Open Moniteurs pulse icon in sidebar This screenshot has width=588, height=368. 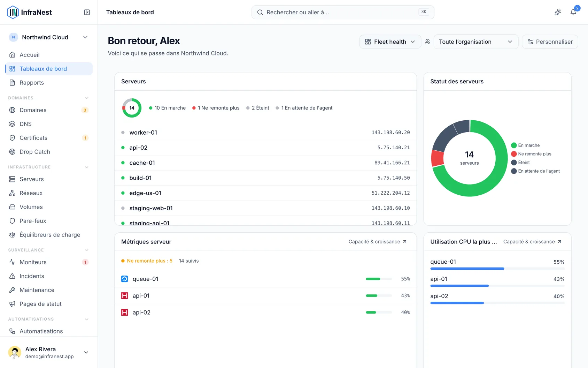pyautogui.click(x=12, y=262)
